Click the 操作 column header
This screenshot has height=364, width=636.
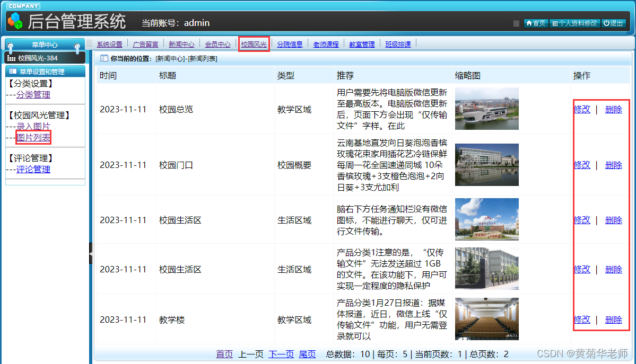pyautogui.click(x=582, y=76)
